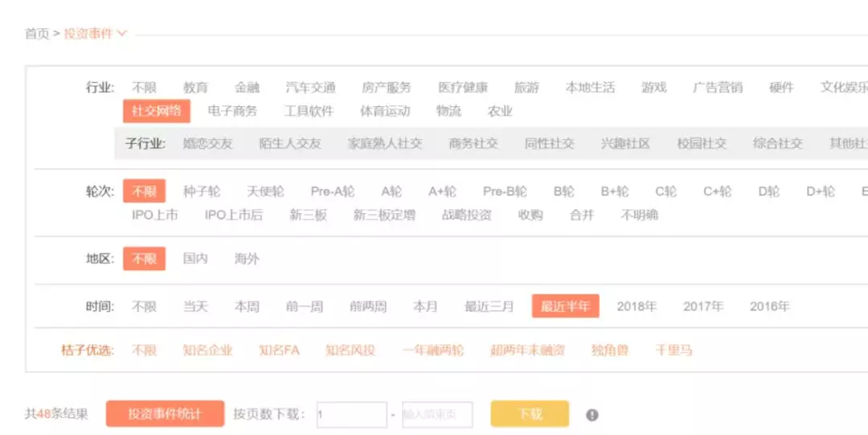Filter round by 种子轮
Image resolution: width=868 pixels, height=435 pixels.
(x=202, y=191)
